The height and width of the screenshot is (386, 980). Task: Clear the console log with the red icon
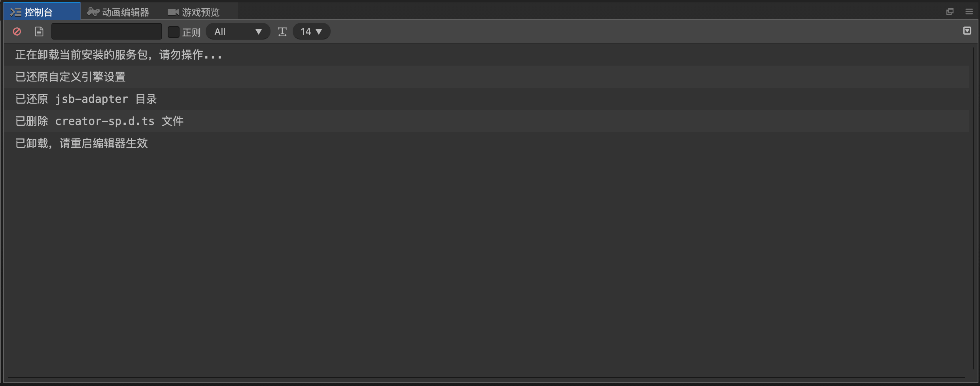point(17,32)
